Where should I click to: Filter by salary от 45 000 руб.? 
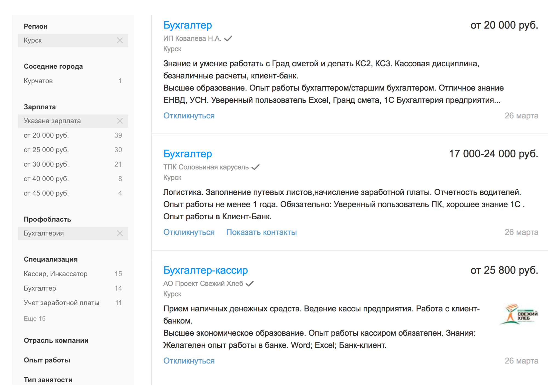click(73, 193)
